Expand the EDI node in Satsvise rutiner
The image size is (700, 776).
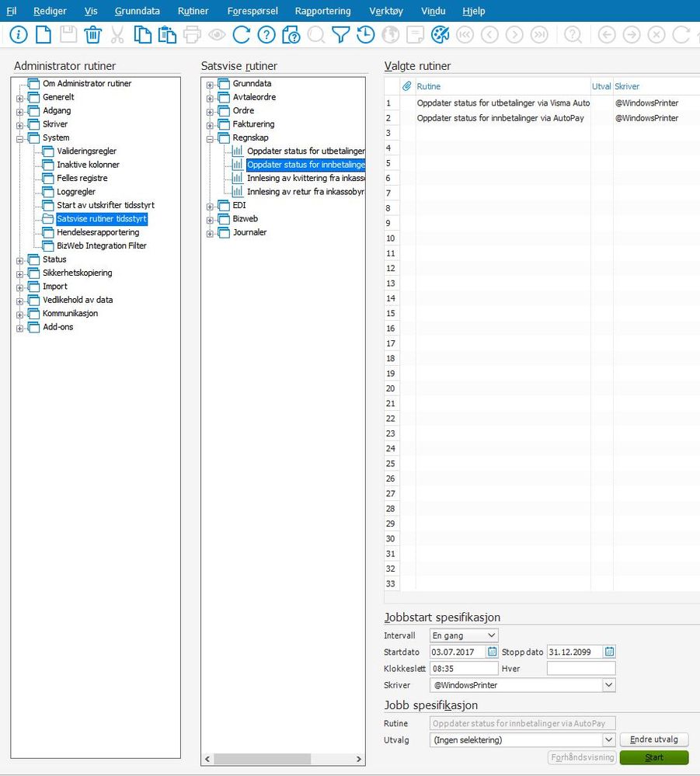[210, 207]
